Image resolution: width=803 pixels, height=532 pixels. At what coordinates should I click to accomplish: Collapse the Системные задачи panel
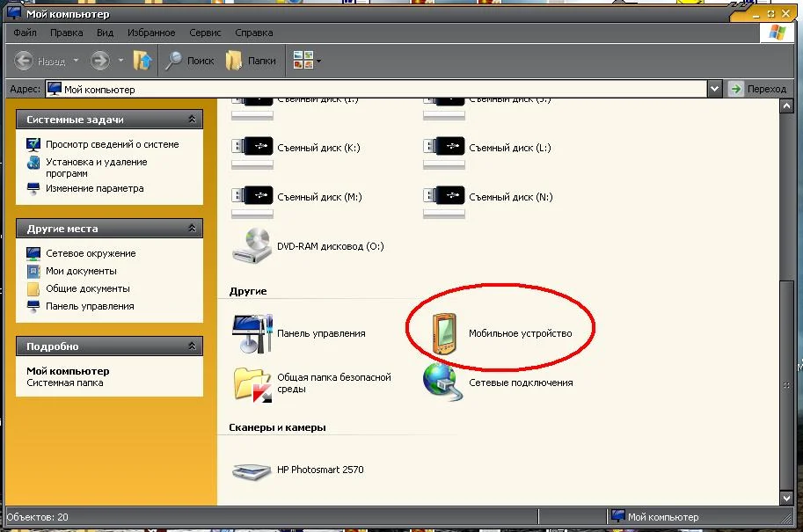(x=192, y=120)
